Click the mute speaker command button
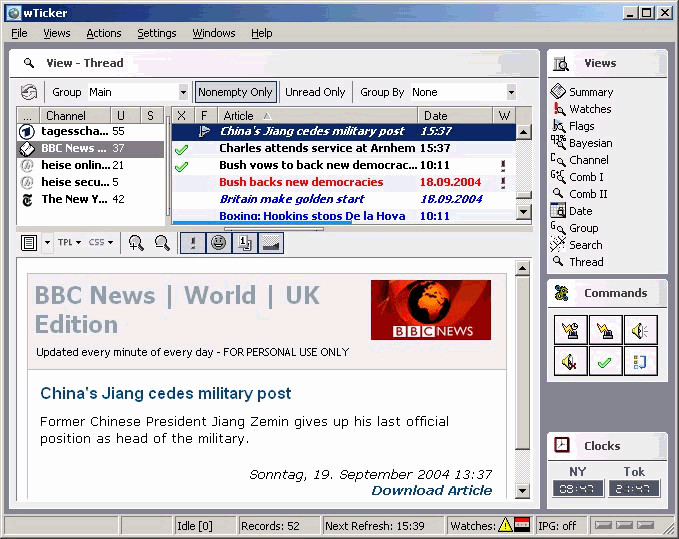 pos(571,361)
